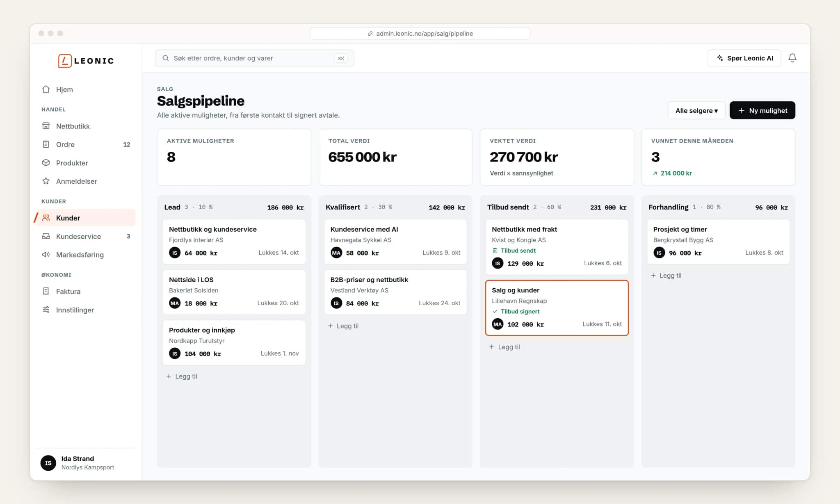840x504 pixels.
Task: Open Hjem via its house icon
Action: (x=46, y=89)
